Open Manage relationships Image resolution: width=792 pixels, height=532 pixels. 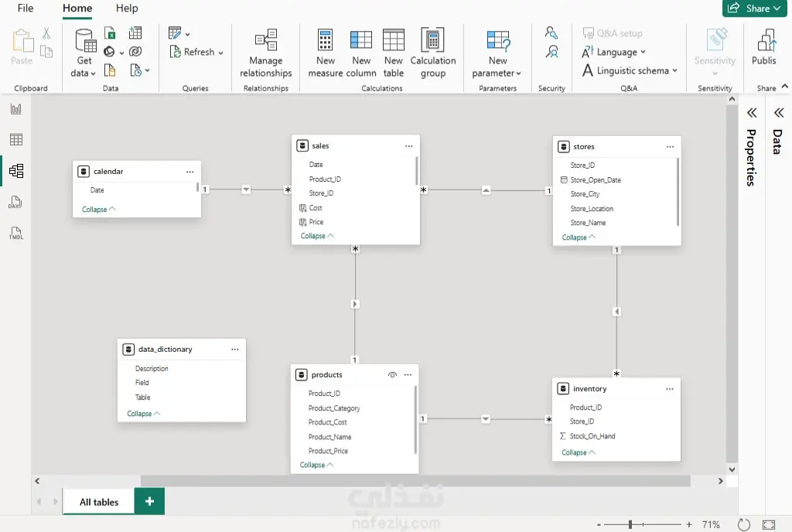tap(266, 53)
